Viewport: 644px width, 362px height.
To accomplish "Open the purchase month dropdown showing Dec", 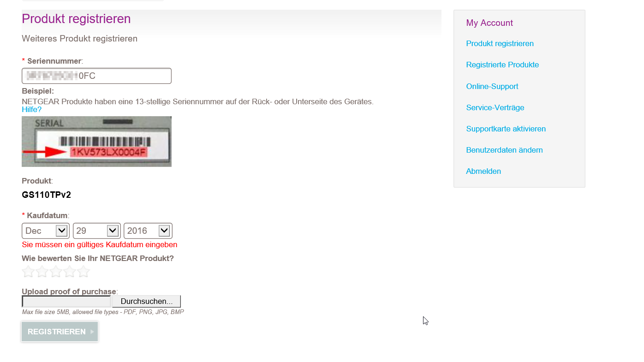I will click(46, 231).
